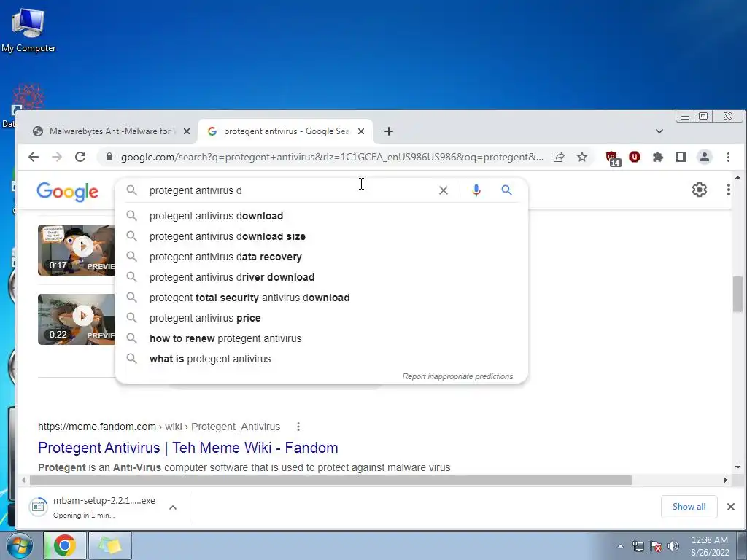Submit search with blue magnifier icon

point(507,190)
